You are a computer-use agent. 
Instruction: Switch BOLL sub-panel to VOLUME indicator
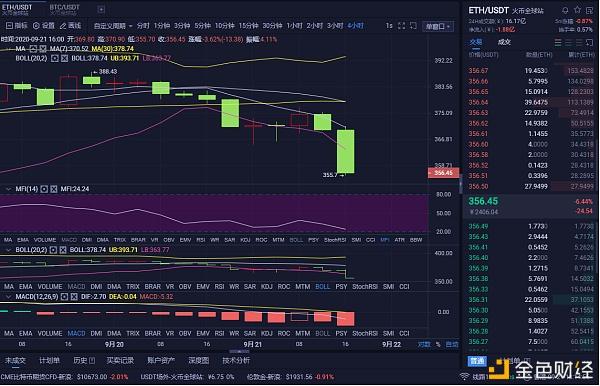50,287
